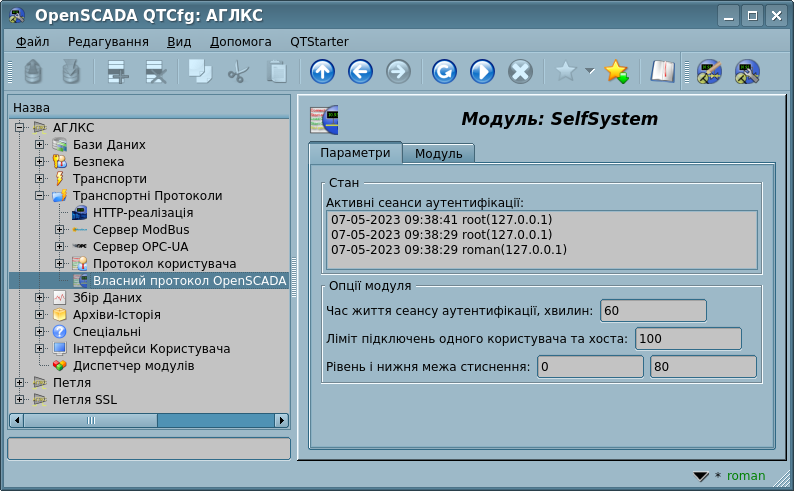Click the Start periodic update play icon
The height and width of the screenshot is (491, 794).
(482, 71)
